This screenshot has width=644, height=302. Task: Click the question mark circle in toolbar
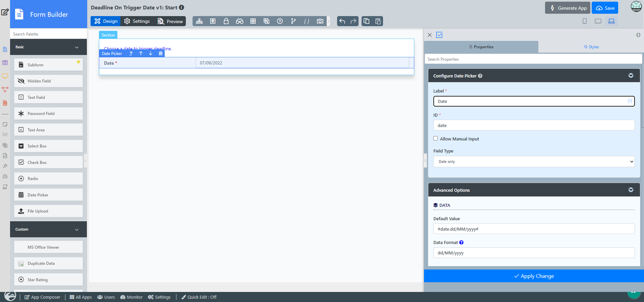280,21
